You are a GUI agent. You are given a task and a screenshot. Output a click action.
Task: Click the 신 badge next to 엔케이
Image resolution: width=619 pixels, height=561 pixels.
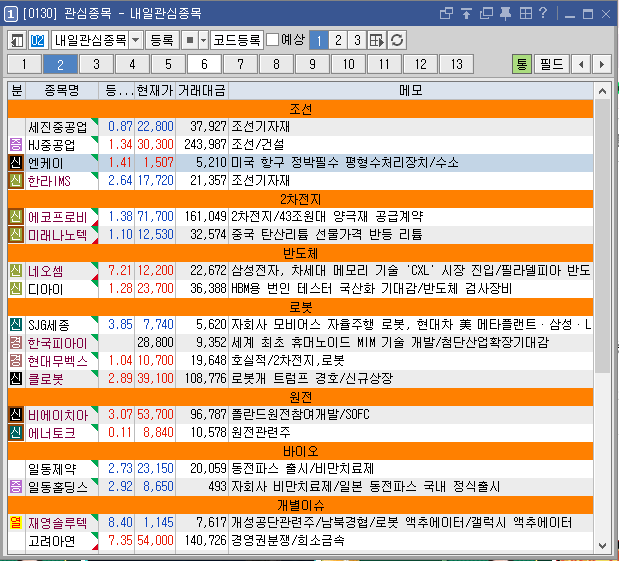(x=15, y=162)
